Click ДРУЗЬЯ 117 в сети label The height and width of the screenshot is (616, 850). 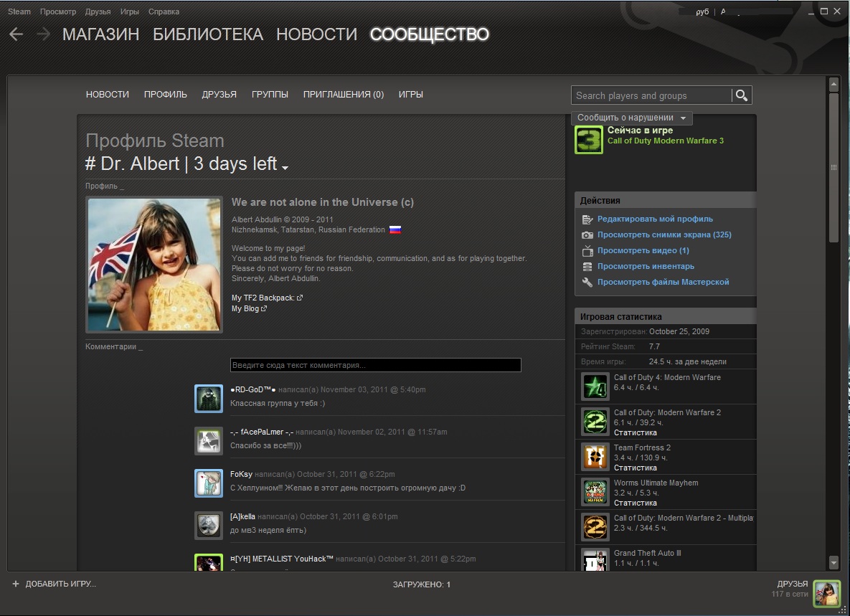point(790,589)
